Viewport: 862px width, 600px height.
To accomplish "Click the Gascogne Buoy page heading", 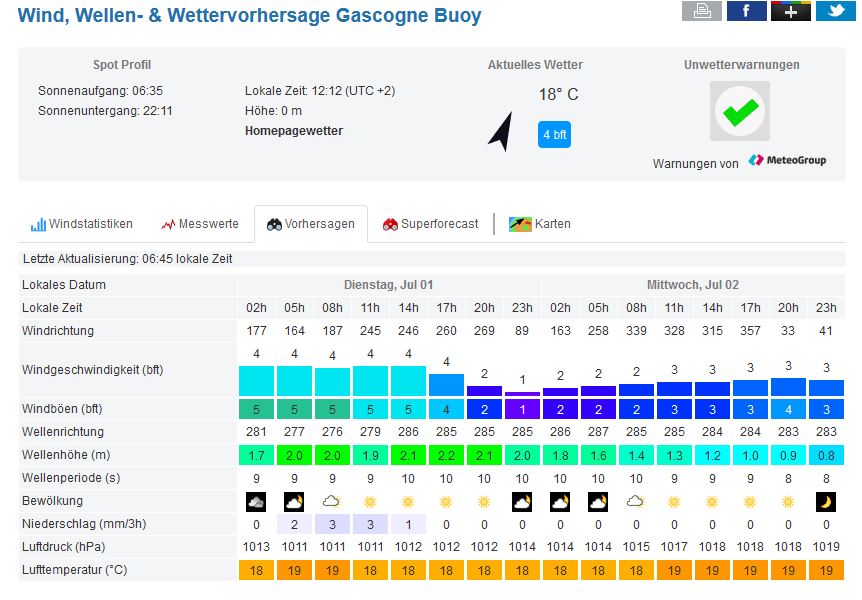I will [x=249, y=16].
